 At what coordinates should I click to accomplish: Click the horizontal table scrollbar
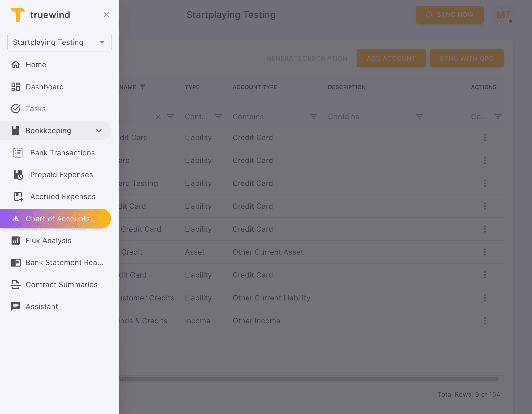click(309, 379)
